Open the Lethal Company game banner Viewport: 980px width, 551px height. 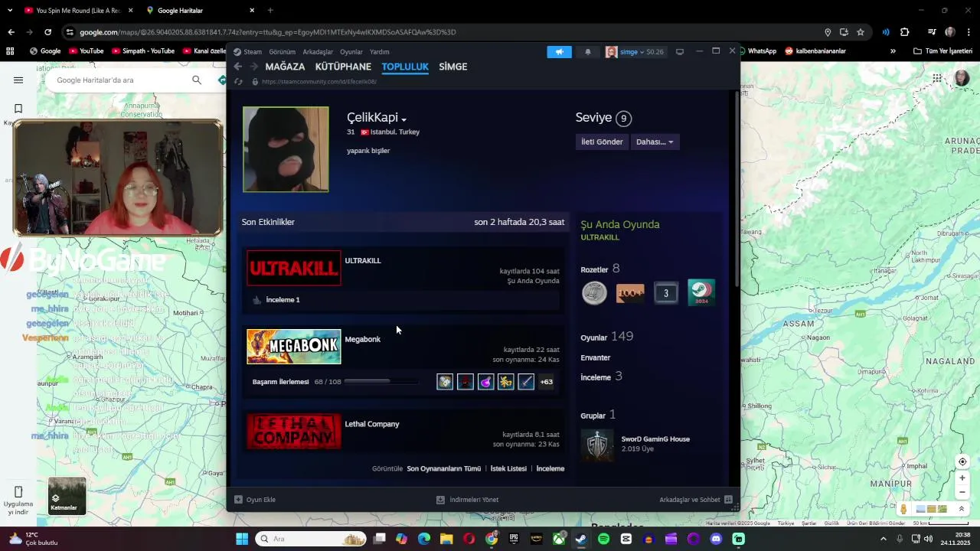[x=294, y=431]
